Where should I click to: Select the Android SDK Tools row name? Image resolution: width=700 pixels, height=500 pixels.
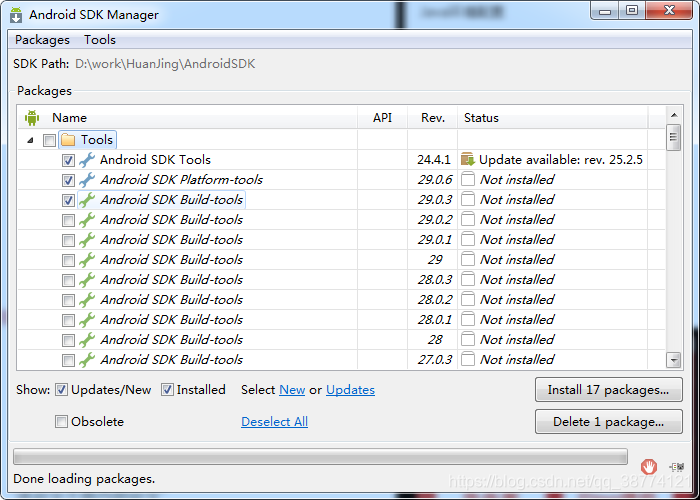tap(155, 160)
